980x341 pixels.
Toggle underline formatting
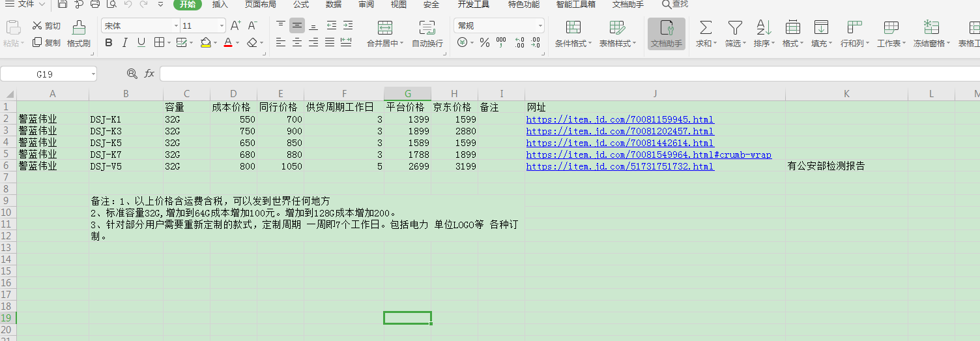pos(141,42)
